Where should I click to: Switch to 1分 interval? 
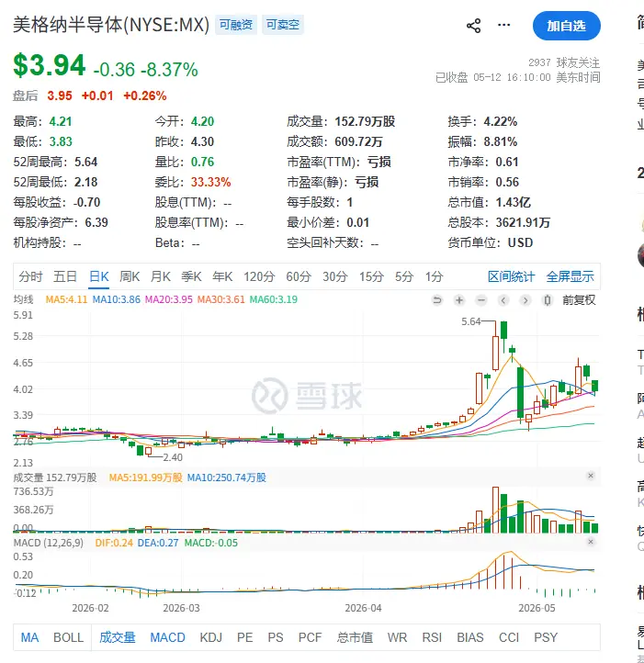tap(435, 276)
